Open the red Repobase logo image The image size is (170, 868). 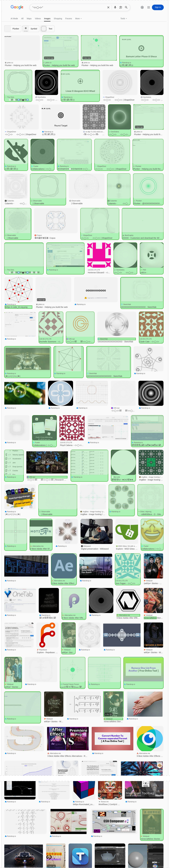tap(48, 635)
